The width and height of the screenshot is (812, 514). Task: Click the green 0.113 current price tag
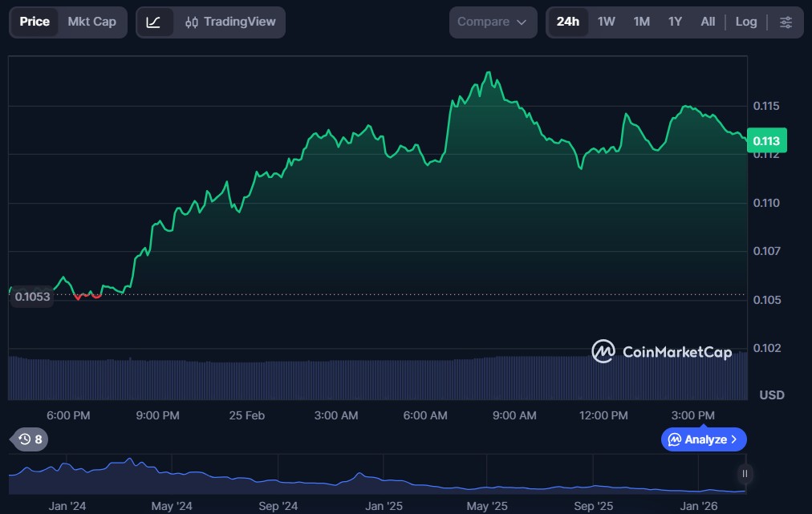click(x=766, y=140)
